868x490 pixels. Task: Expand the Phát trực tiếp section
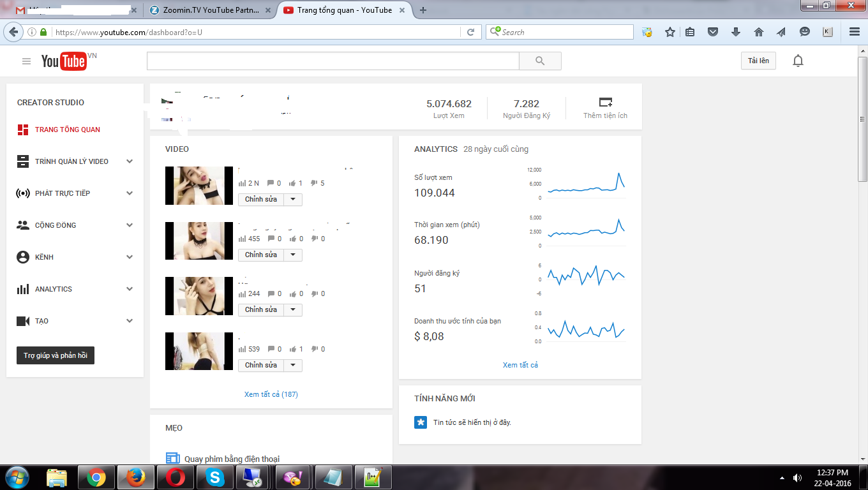tap(130, 193)
